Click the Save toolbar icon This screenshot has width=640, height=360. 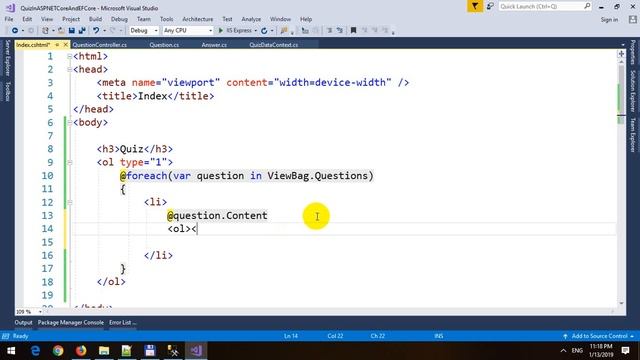(72, 31)
